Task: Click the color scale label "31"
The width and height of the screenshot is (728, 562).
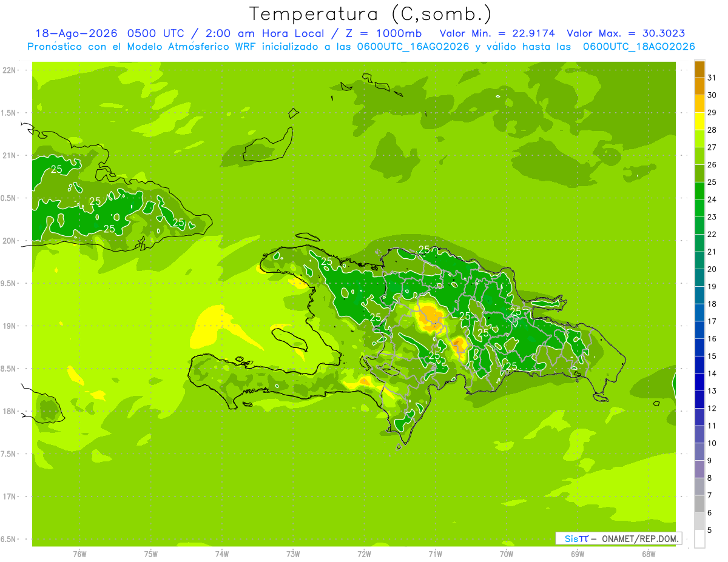Action: 712,78
